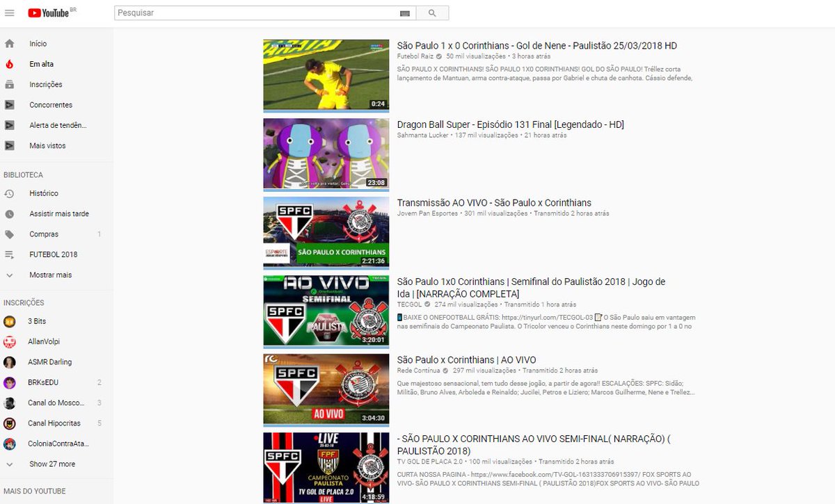Play TV GOL DE PLACA live thumbnail
Viewport: 835px width, 504px height.
(326, 467)
